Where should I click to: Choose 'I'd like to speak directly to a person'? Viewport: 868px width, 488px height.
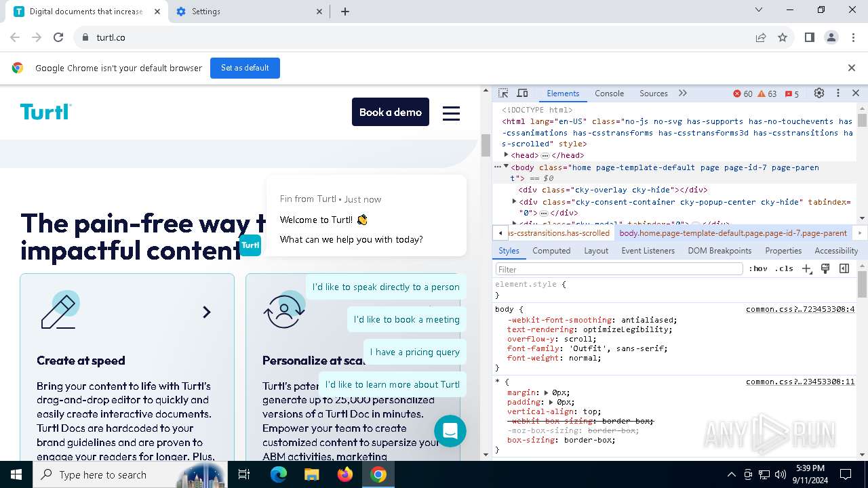(386, 287)
